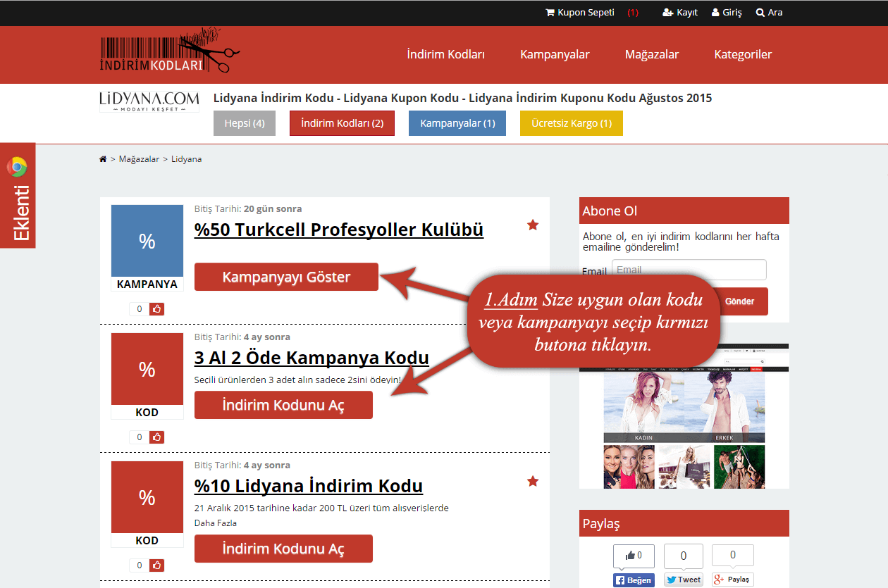888x588 pixels.
Task: Click the Email subscription field
Action: [689, 270]
